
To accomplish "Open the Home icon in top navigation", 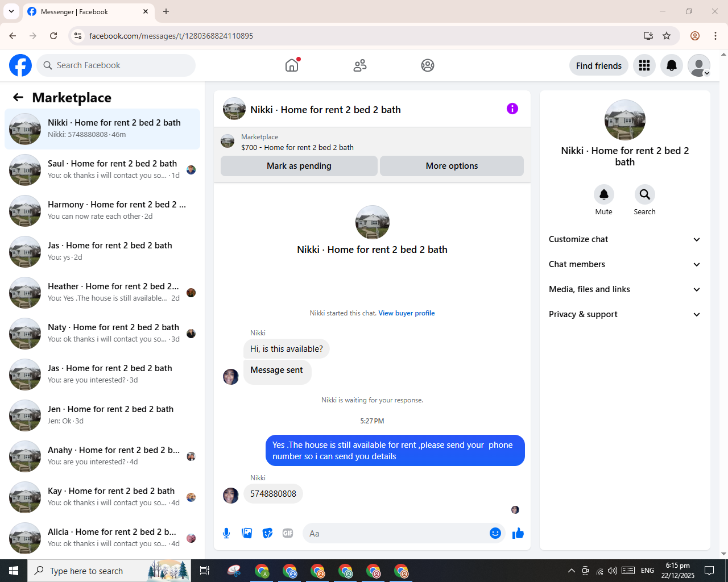I will point(292,65).
